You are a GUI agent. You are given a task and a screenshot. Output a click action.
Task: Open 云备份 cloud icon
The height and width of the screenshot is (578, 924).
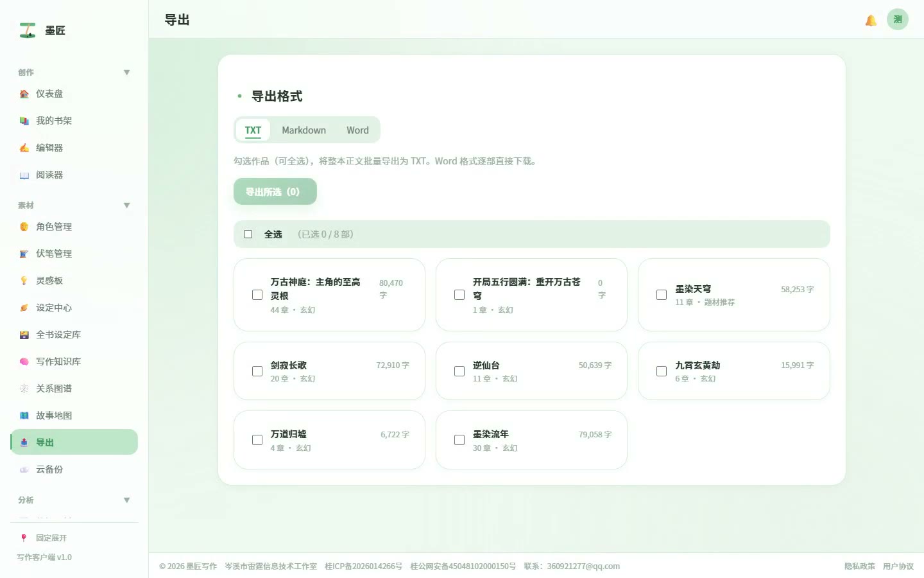click(24, 469)
